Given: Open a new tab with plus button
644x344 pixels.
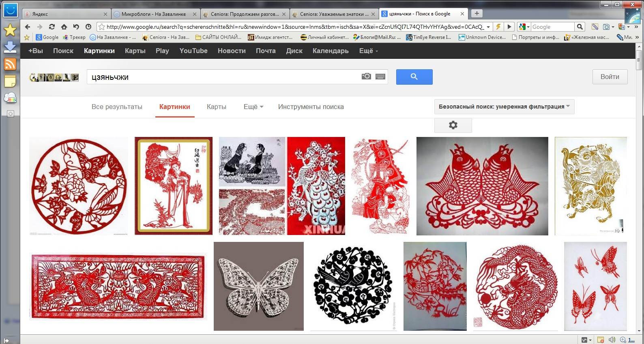Looking at the screenshot, I should click(477, 13).
